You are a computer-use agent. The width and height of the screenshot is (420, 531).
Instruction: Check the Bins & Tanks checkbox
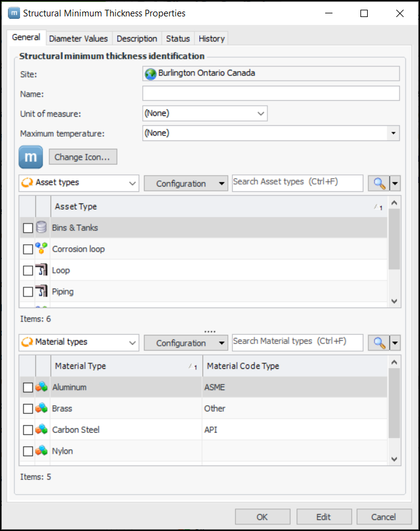28,228
